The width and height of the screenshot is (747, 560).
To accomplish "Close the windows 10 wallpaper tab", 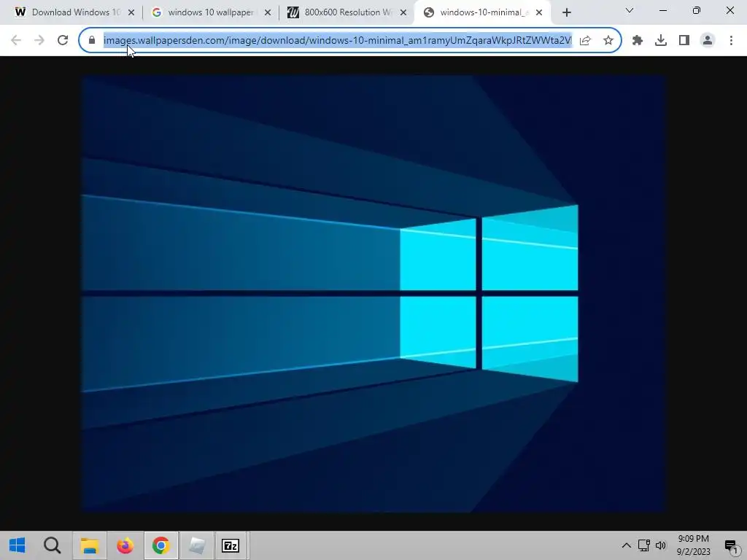I will tap(268, 12).
